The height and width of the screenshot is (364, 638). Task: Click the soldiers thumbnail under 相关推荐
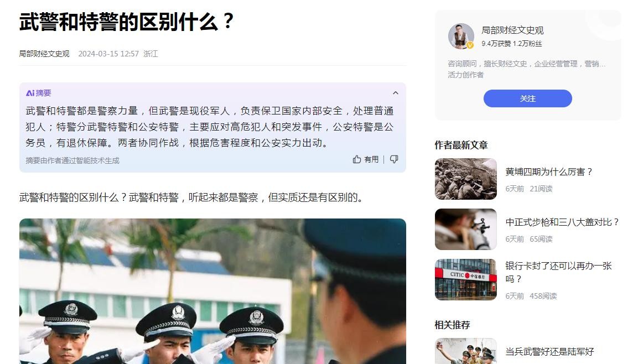pyautogui.click(x=466, y=351)
